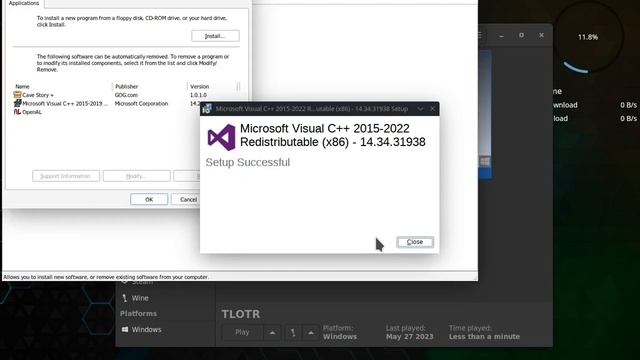Viewport: 640px width, 360px height.
Task: Click the Microsoft Corporation publisher cell
Action: 141,104
